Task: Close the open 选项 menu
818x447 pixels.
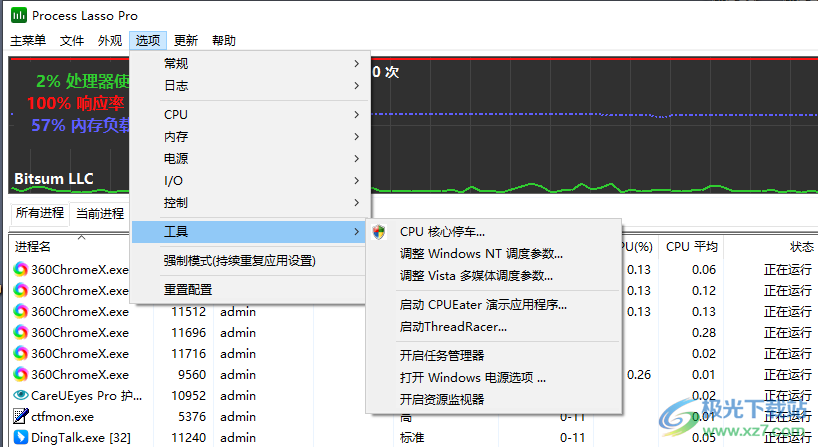Action: click(x=148, y=40)
